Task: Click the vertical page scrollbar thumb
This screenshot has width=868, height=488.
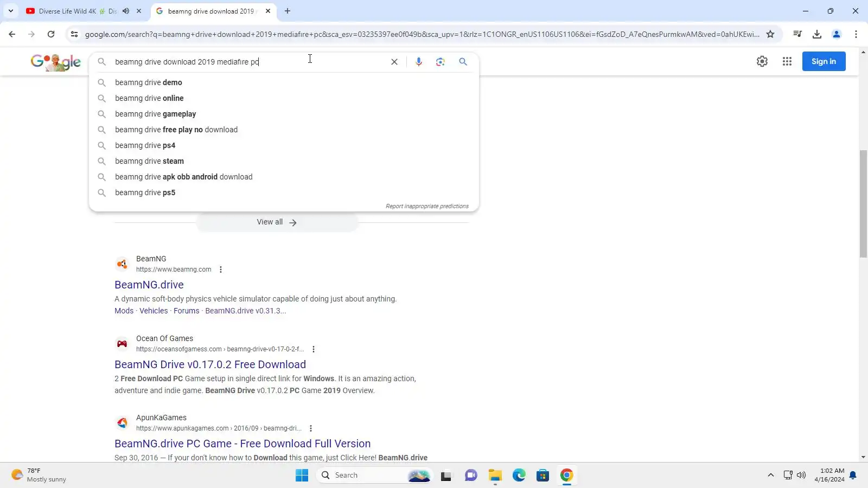Action: [x=863, y=204]
